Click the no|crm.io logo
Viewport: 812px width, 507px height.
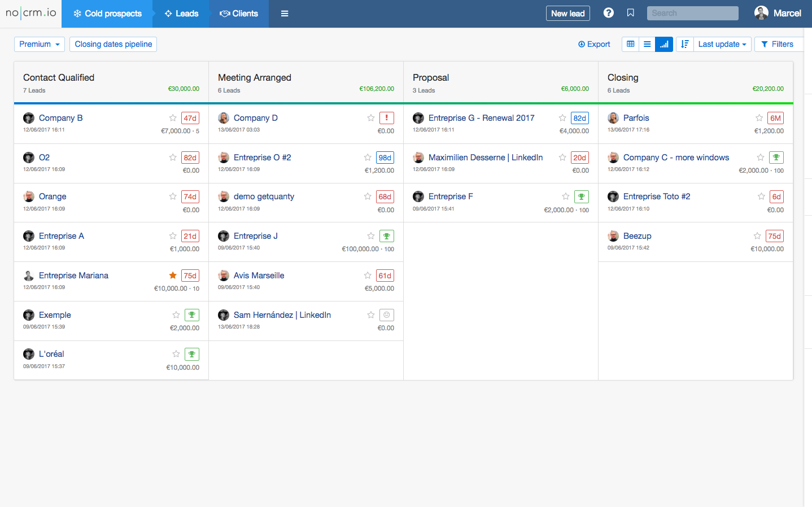point(31,13)
